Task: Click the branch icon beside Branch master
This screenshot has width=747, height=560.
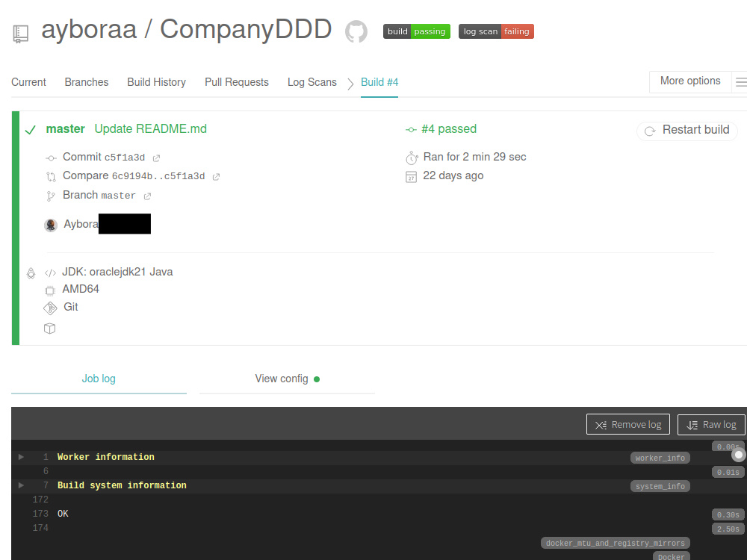Action: (51, 196)
